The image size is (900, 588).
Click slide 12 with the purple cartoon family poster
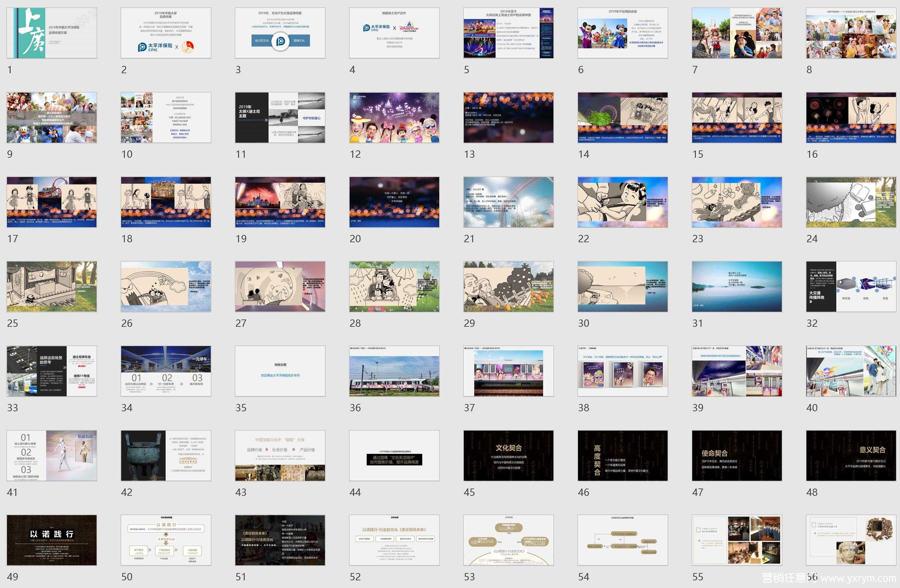pyautogui.click(x=395, y=117)
